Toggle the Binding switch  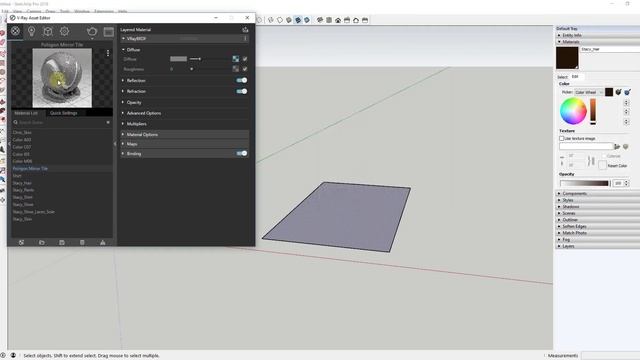pyautogui.click(x=242, y=153)
